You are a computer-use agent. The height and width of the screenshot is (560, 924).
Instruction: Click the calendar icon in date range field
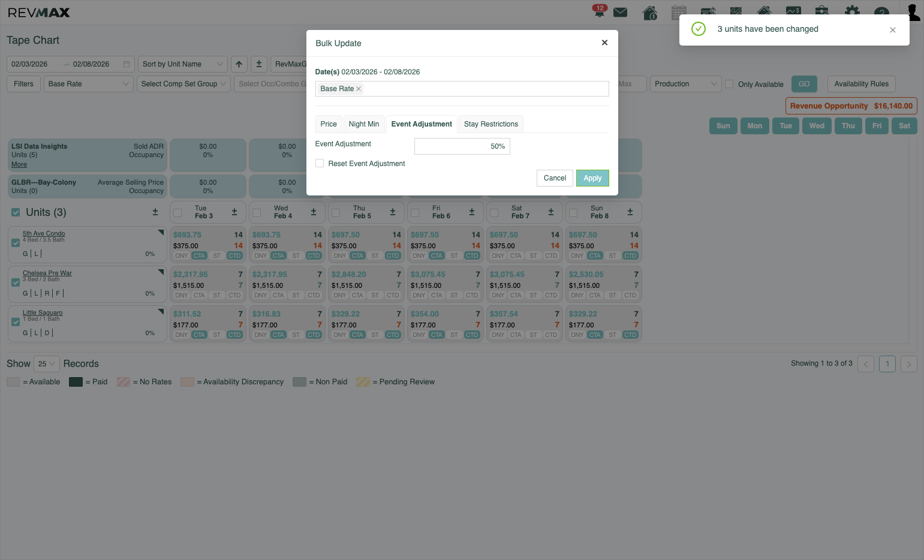pos(127,64)
